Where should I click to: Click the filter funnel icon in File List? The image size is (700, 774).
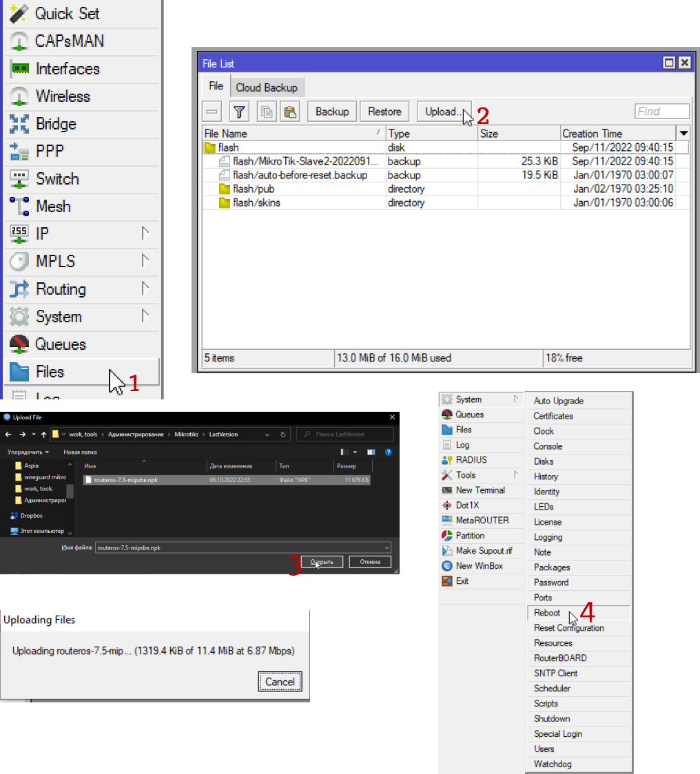pyautogui.click(x=239, y=112)
